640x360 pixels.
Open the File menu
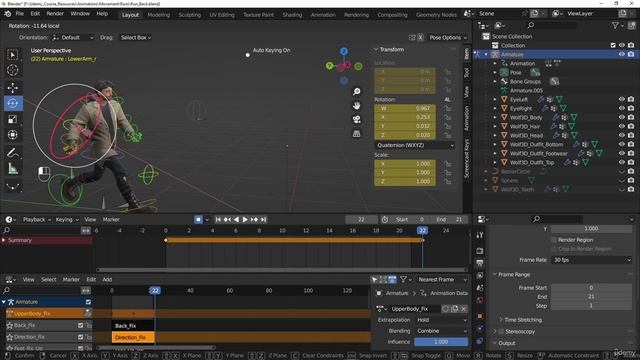(x=20, y=13)
